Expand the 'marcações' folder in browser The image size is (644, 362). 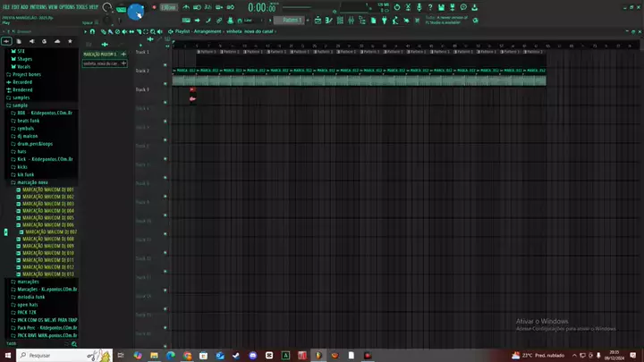coord(28,282)
